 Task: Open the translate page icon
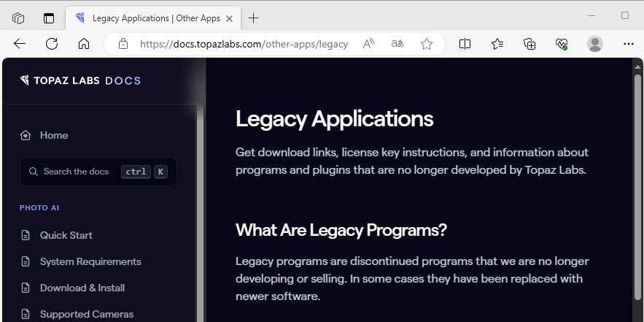coord(397,44)
